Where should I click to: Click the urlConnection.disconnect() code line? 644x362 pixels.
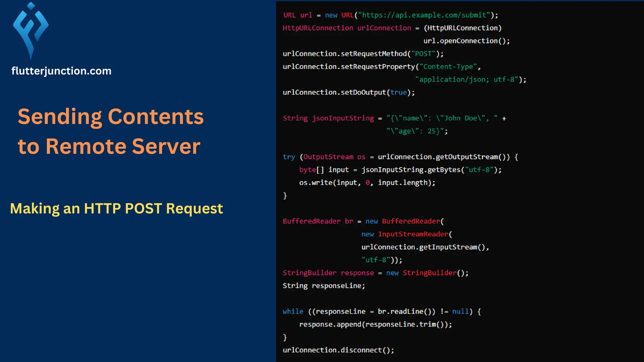tap(338, 350)
